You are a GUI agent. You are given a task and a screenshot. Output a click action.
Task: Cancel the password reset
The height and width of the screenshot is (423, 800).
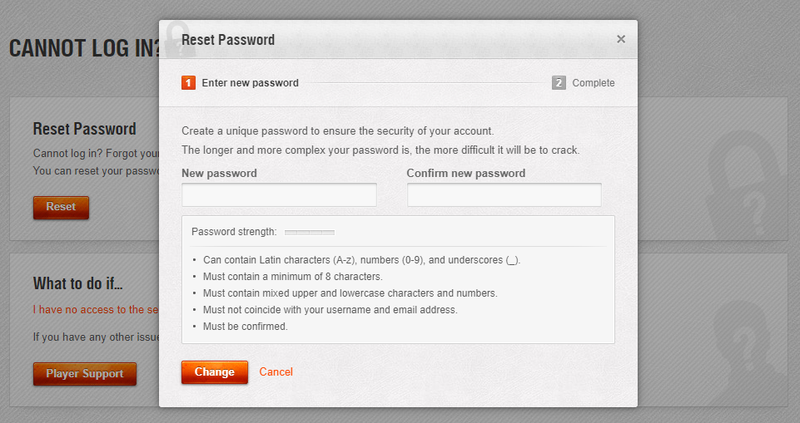pyautogui.click(x=276, y=372)
